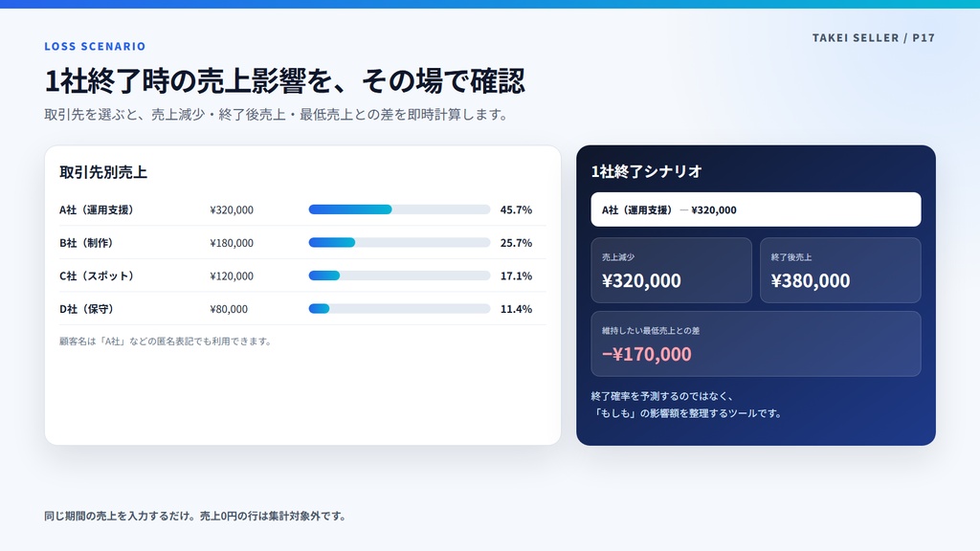The height and width of the screenshot is (551, 980).
Task: Click the 1社終了シナリオ panel heading
Action: (x=646, y=172)
